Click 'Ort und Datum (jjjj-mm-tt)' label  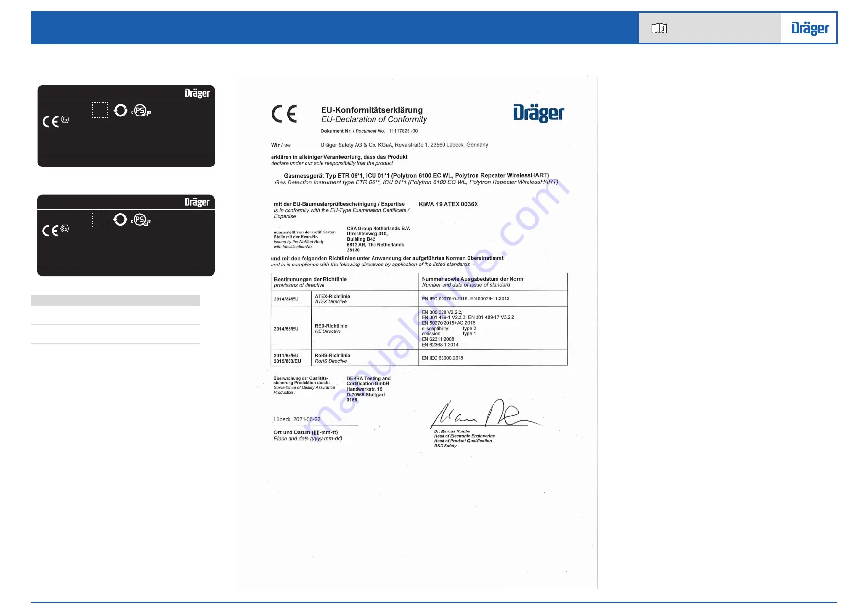[x=306, y=432]
